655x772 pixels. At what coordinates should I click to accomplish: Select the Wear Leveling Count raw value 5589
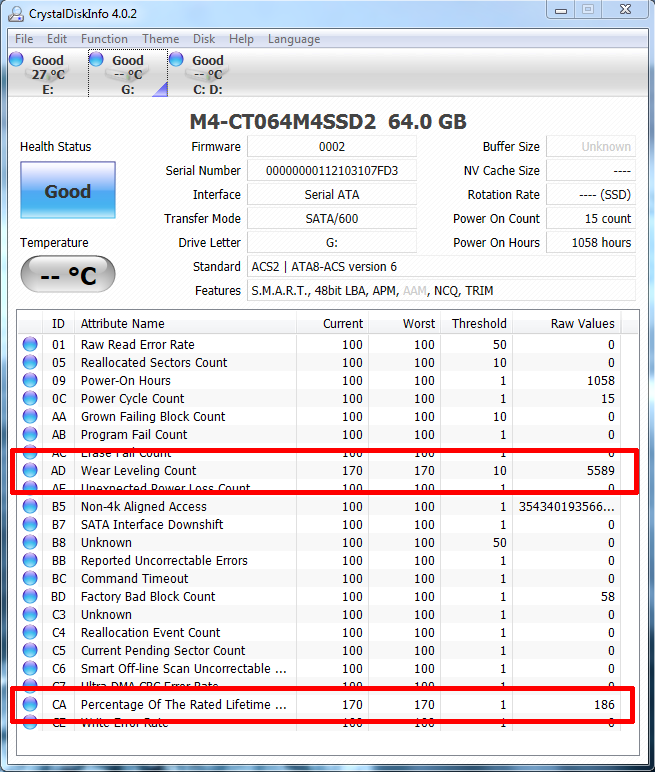click(600, 470)
